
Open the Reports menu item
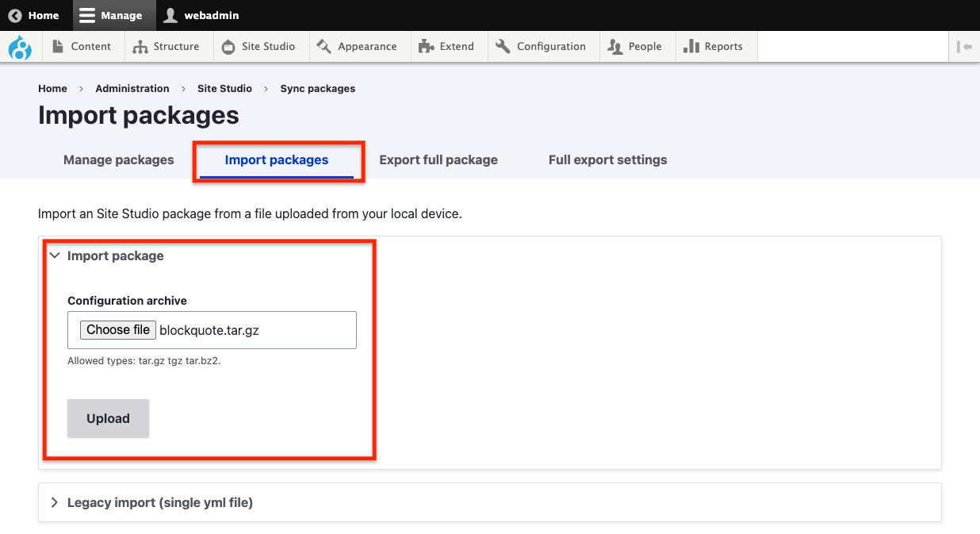coord(714,47)
